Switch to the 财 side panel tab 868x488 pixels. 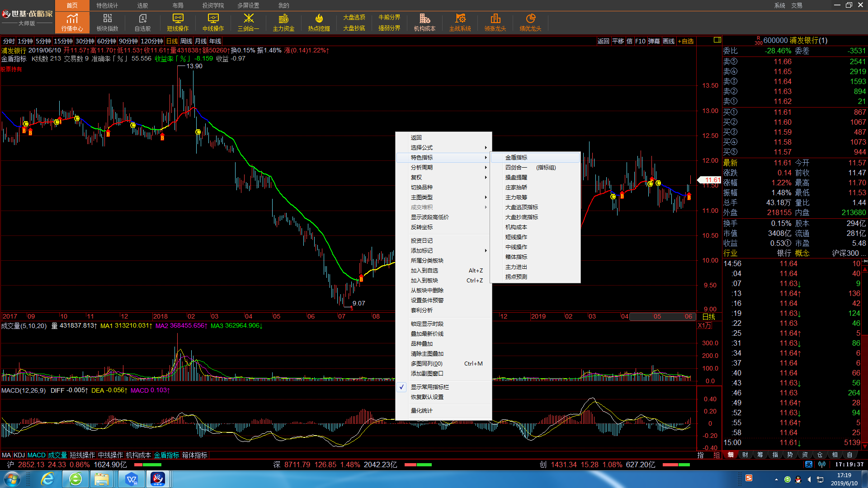click(745, 455)
